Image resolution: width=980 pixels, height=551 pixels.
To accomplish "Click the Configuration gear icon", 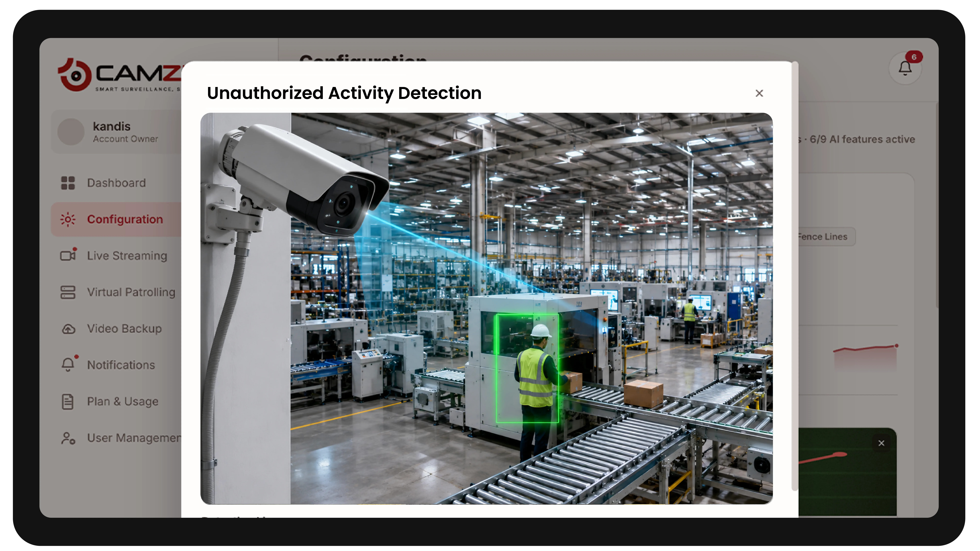I will [x=68, y=219].
